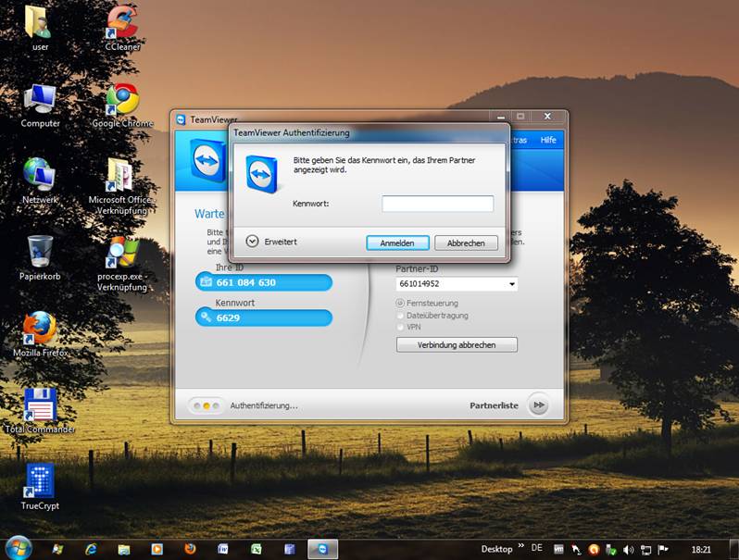Open the TrueCrypt desktop icon
Screen dimensions: 739x560
point(40,481)
